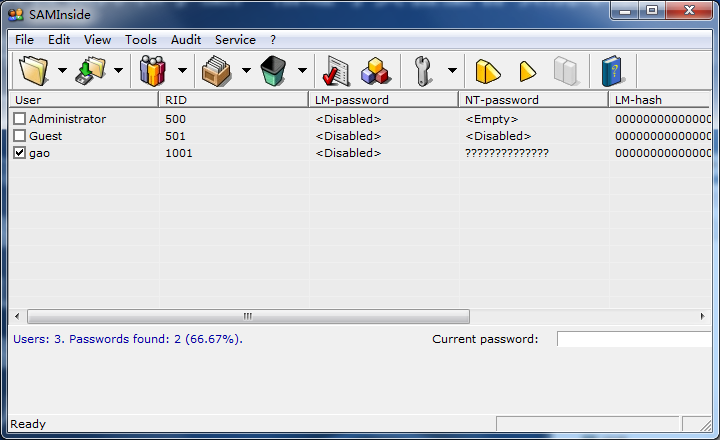Expand dropdown arrow next to trash bin icon
The height and width of the screenshot is (440, 720).
(x=302, y=70)
